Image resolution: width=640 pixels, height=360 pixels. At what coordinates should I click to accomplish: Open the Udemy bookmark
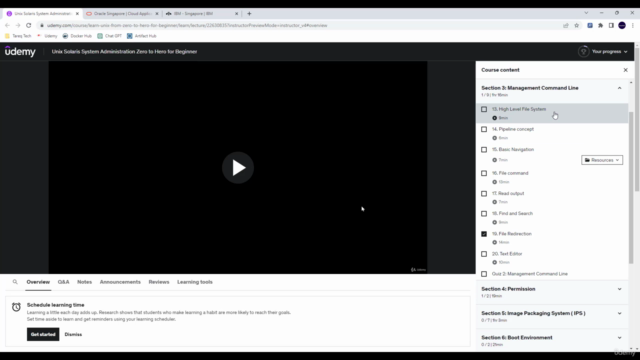[47, 36]
